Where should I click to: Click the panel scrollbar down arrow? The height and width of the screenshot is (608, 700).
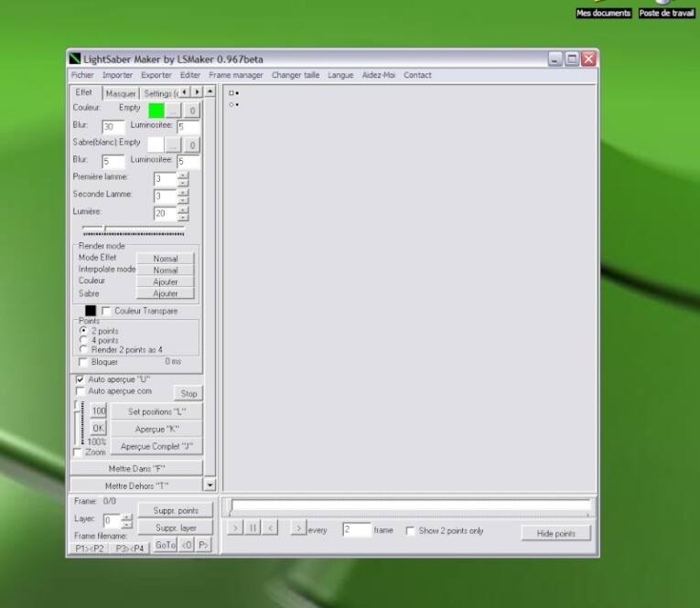pos(210,485)
